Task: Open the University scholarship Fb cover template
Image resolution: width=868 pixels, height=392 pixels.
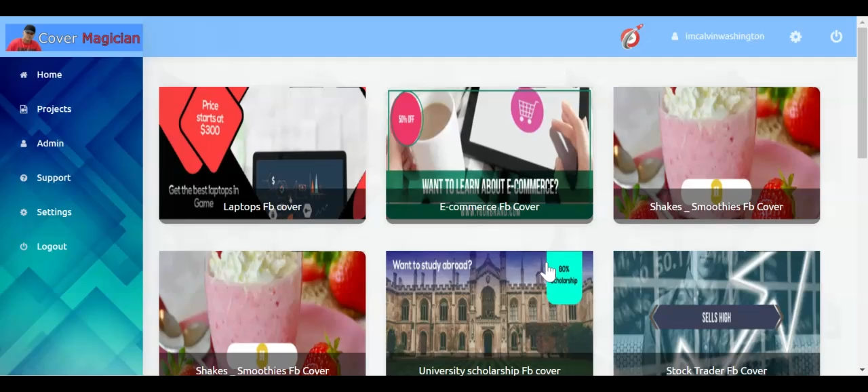Action: [490, 313]
